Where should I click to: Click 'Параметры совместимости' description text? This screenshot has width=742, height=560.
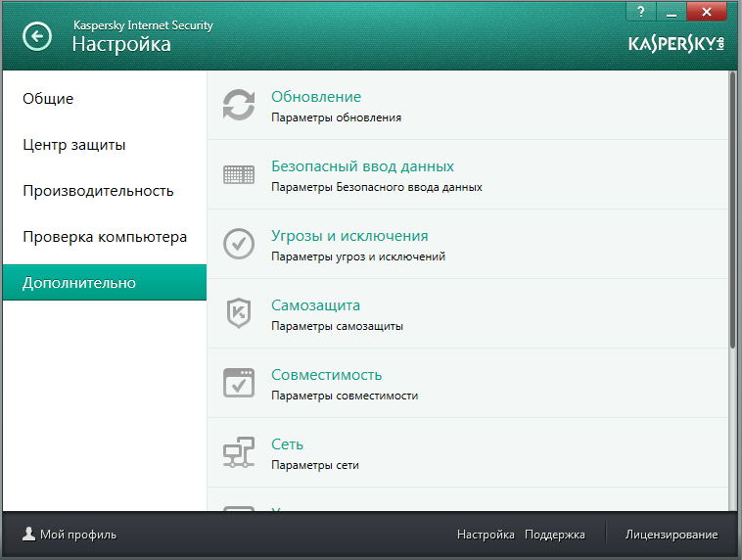[345, 396]
